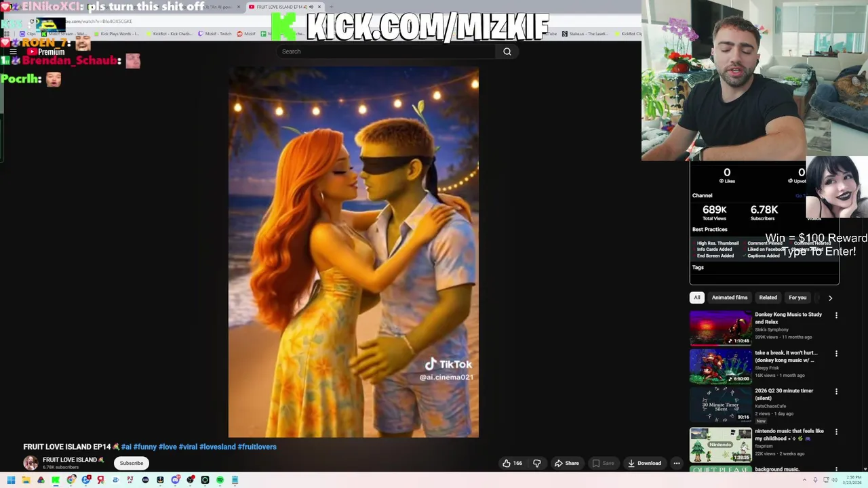Click the YouTube search magnifier button

coord(507,52)
